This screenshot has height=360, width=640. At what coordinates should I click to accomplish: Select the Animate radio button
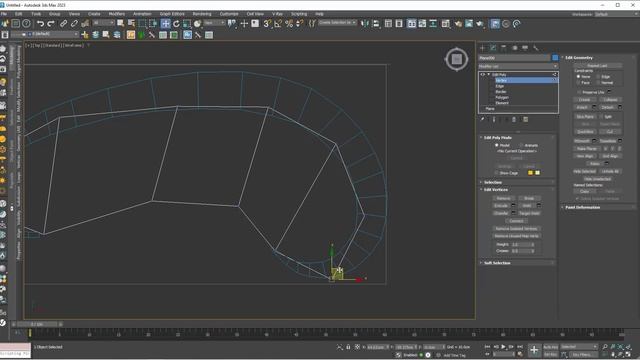pyautogui.click(x=521, y=145)
